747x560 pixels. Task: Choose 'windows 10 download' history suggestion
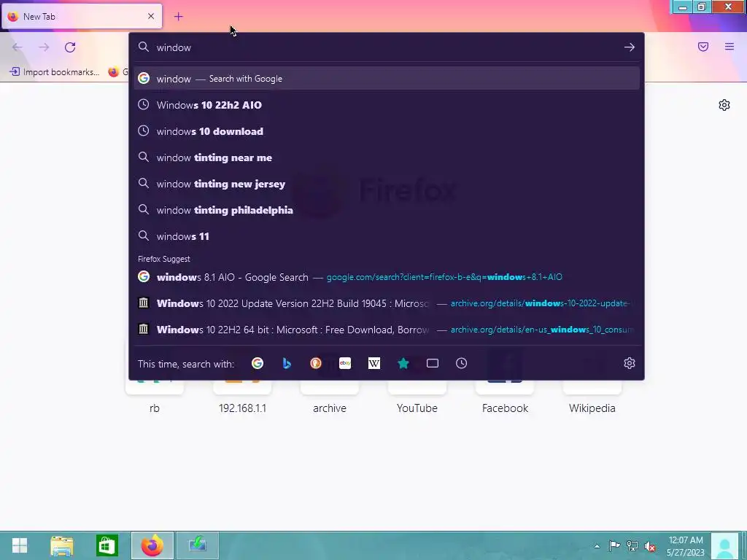click(387, 131)
